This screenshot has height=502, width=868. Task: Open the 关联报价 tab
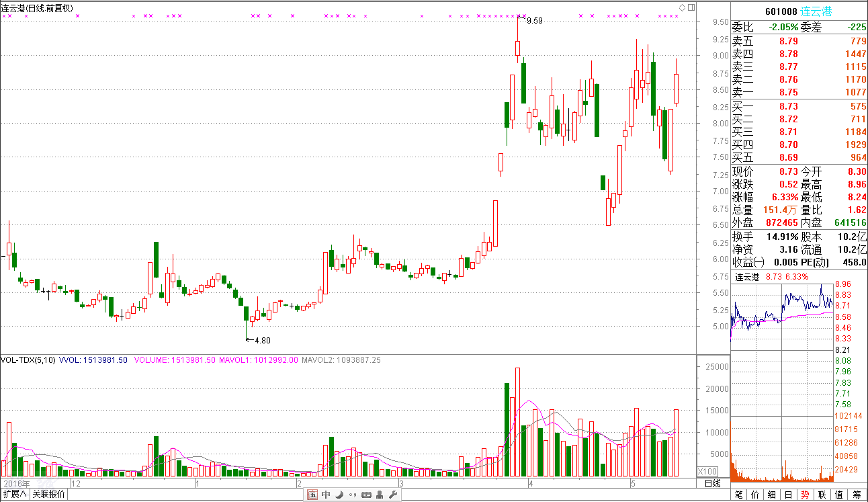tap(49, 495)
